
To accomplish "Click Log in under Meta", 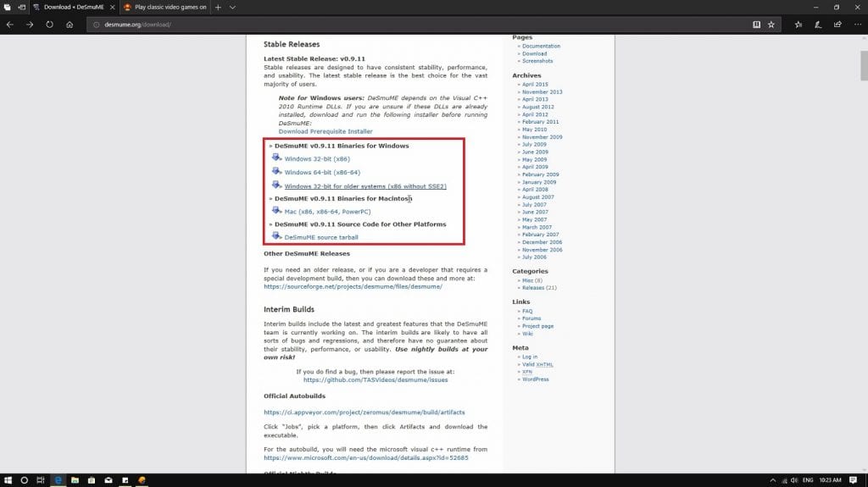I will point(529,357).
